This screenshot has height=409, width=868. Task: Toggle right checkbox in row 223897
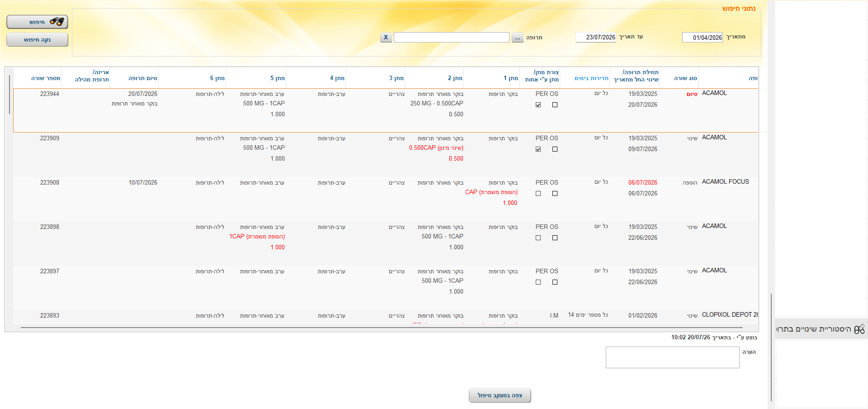click(x=555, y=282)
